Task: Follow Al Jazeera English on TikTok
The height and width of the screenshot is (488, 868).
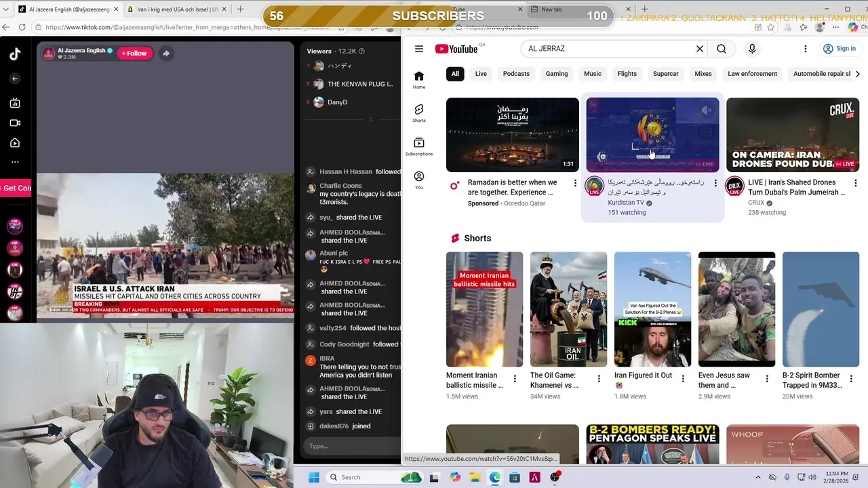Action: pyautogui.click(x=134, y=53)
